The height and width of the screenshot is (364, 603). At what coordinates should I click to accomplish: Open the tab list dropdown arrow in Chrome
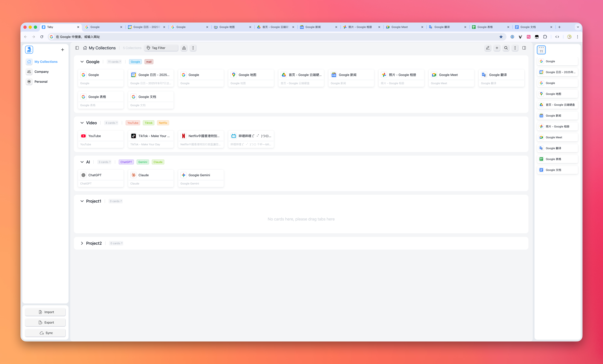(578, 27)
